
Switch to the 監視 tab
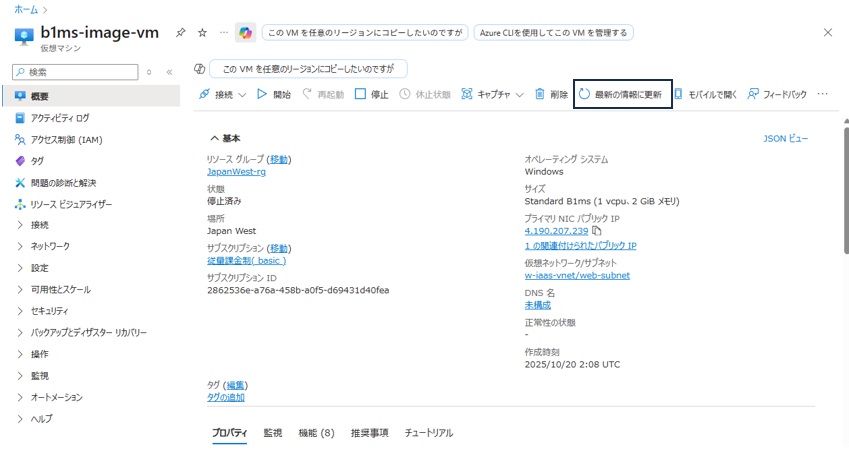(273, 433)
